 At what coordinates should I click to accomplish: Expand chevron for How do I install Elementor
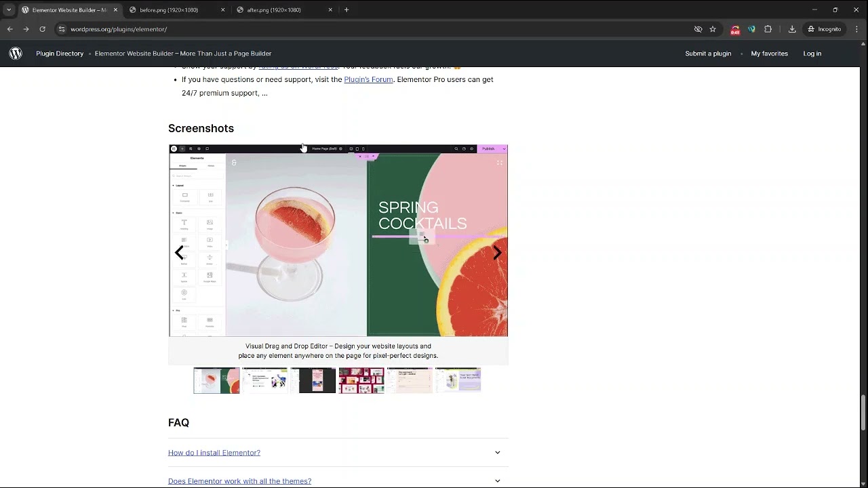coord(497,453)
